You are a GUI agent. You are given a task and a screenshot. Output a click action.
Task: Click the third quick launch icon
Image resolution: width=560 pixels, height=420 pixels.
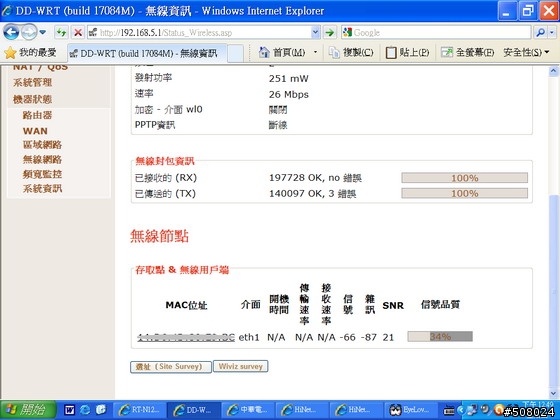point(101,410)
